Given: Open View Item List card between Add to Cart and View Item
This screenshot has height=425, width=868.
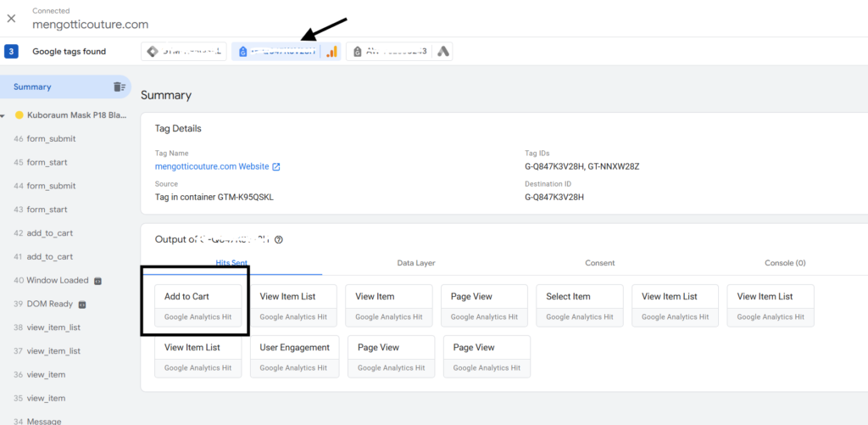Looking at the screenshot, I should pos(293,305).
